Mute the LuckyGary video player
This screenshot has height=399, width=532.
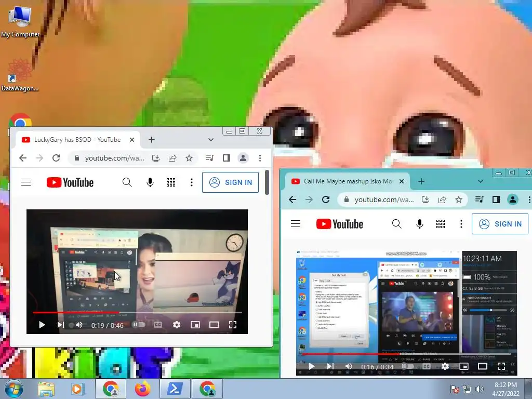(x=79, y=325)
